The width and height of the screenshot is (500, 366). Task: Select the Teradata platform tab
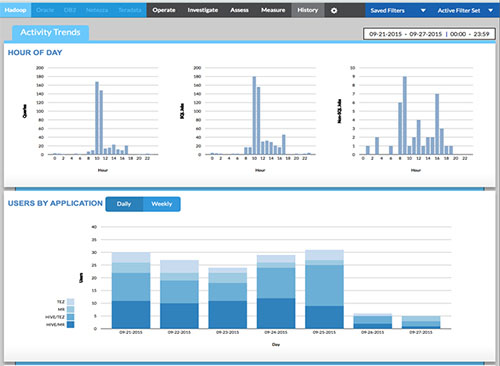(130, 10)
